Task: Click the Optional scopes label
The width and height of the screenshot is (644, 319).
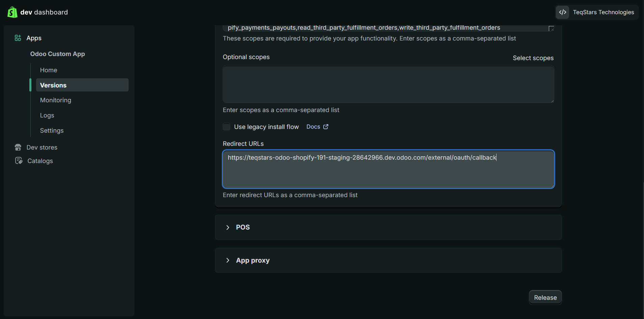Action: (x=246, y=57)
